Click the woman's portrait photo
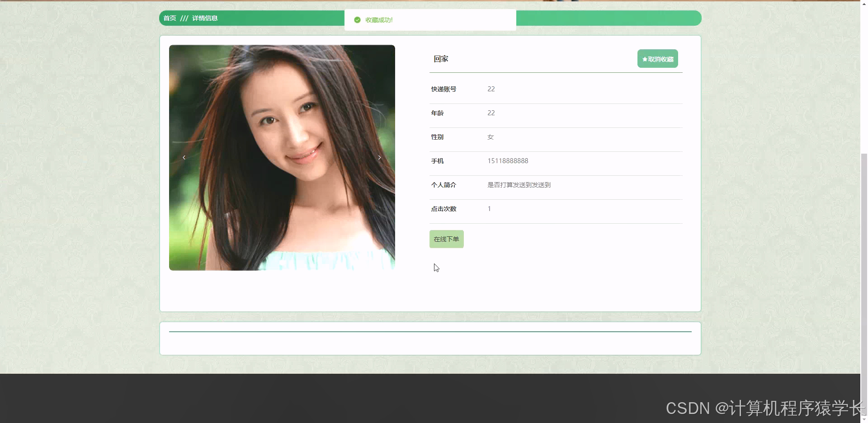This screenshot has height=423, width=868. coord(282,157)
